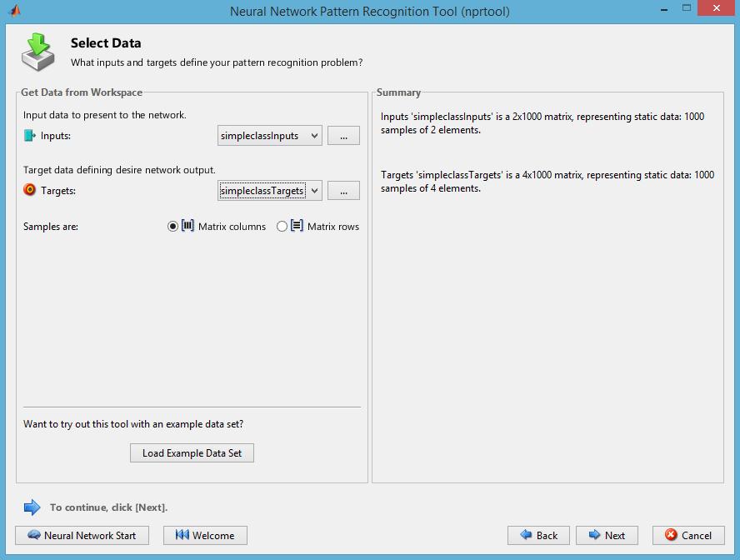Return to the Welcome page
This screenshot has height=560, width=740.
click(x=205, y=536)
